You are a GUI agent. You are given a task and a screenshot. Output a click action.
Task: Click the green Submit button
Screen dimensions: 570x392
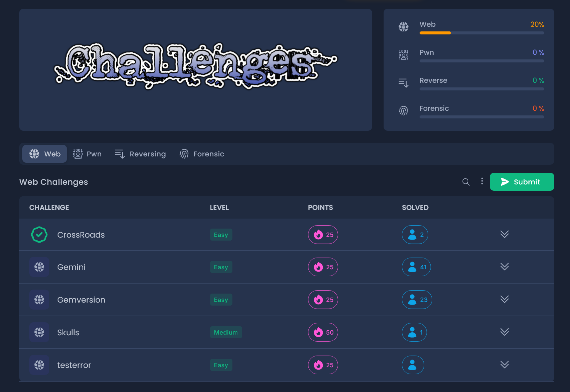point(522,182)
